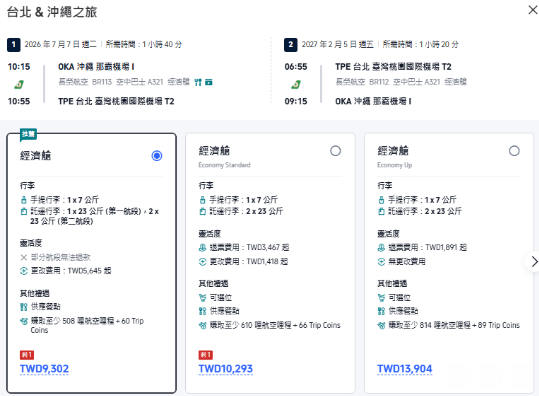The height and width of the screenshot is (396, 539).
Task: Click the Economy Up subtitle
Action: 395,165
